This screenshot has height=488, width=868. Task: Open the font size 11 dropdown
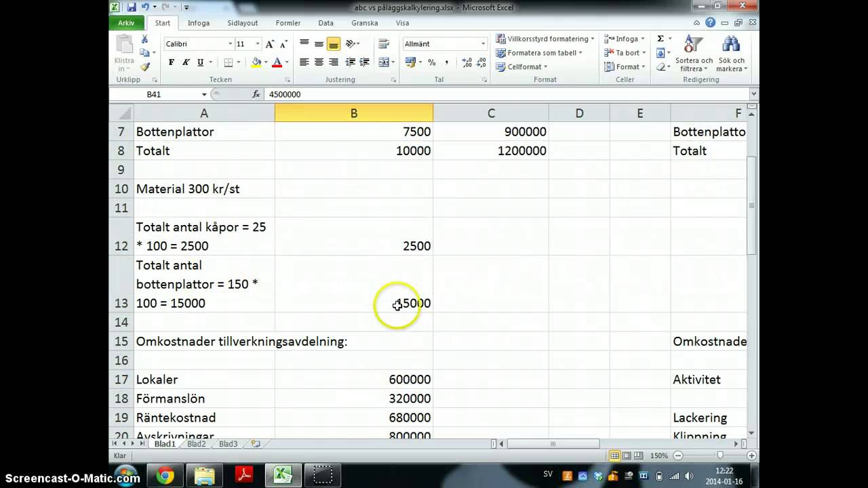click(257, 44)
